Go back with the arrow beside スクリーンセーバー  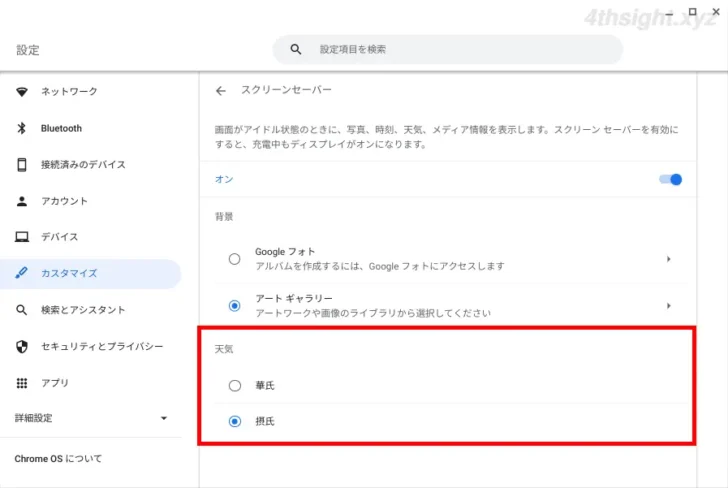coord(221,91)
